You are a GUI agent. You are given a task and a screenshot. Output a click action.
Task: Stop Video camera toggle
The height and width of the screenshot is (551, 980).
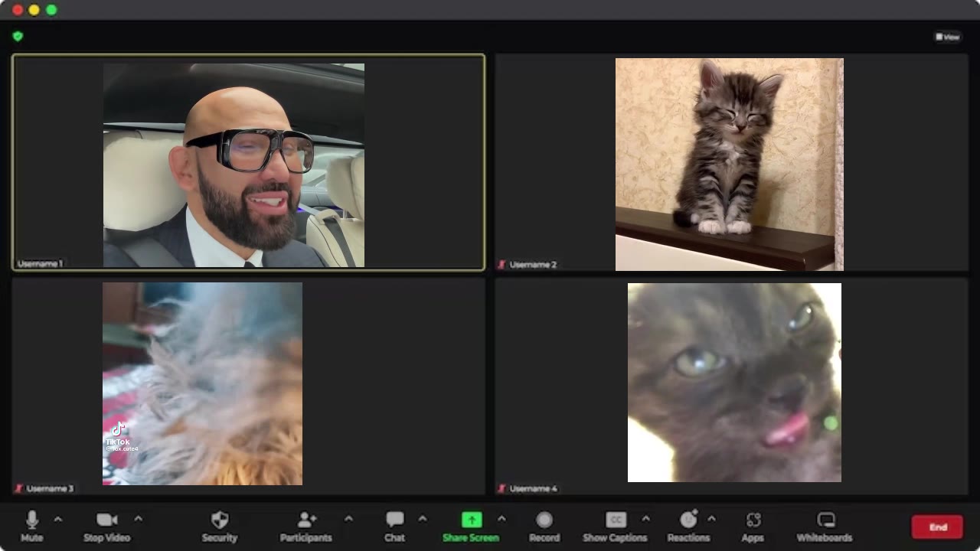(106, 527)
